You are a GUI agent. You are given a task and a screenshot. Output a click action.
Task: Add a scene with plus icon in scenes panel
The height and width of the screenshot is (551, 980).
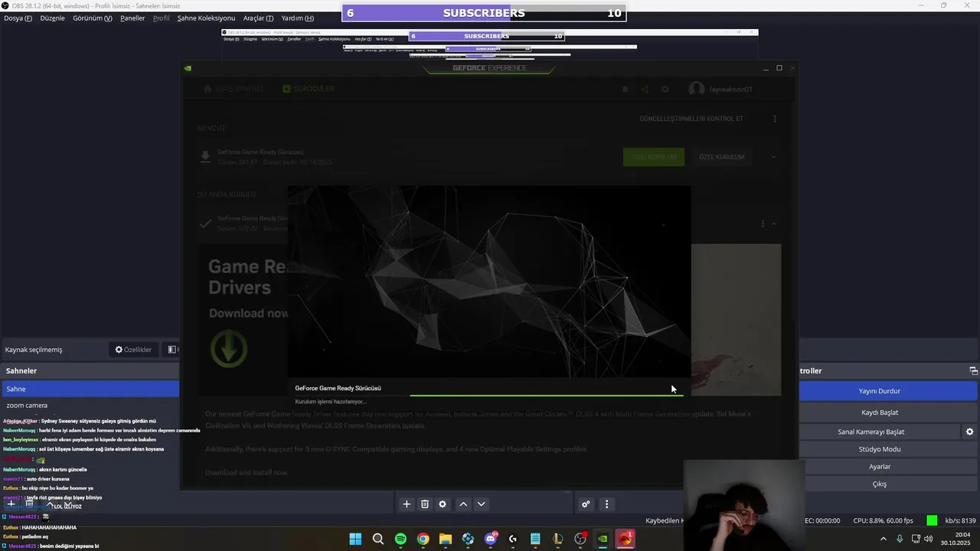click(x=11, y=504)
